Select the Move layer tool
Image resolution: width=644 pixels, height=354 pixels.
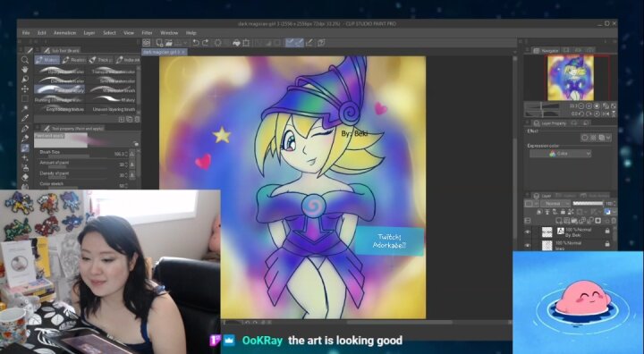pos(25,88)
